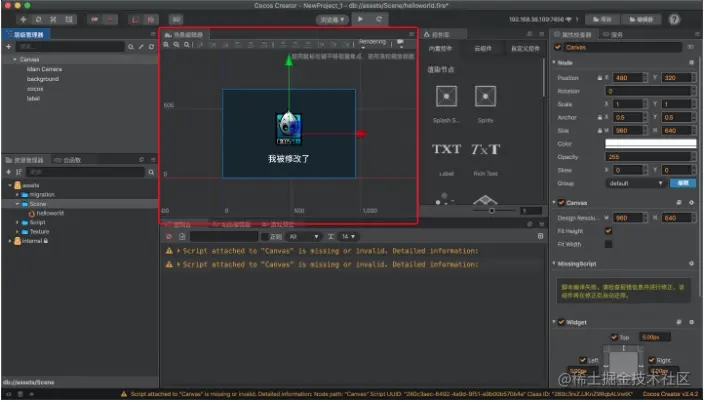This screenshot has height=402, width=705.
Task: Open the Rendering dropdown in scene toolbar
Action: 372,43
